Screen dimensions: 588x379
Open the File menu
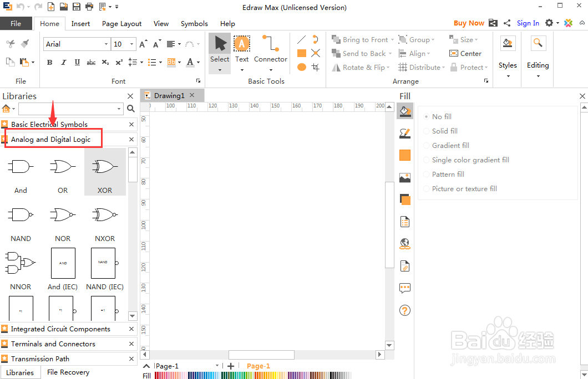tap(16, 23)
